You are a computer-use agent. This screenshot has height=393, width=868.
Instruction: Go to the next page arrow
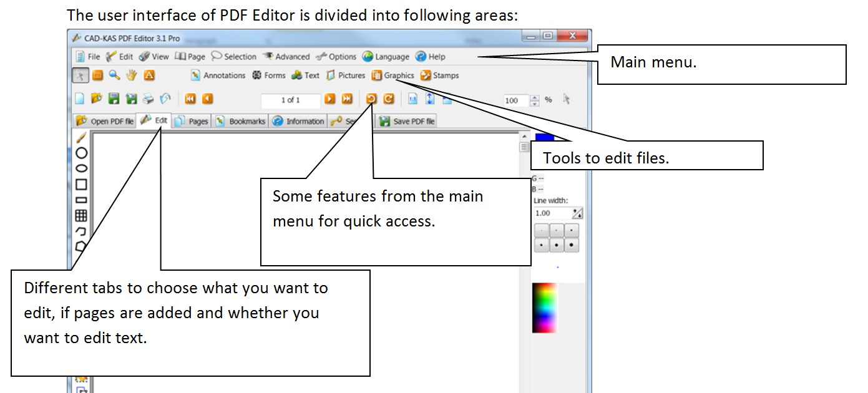(x=330, y=99)
